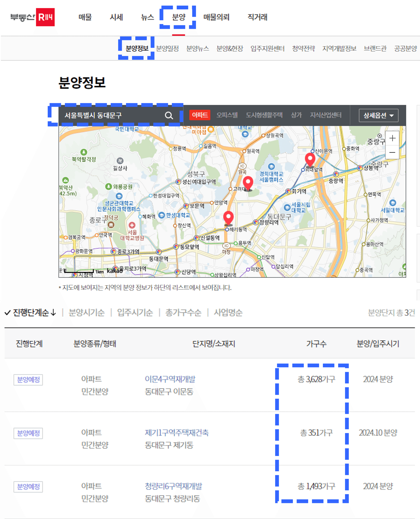Open the 직거래 menu
420x519 pixels.
tap(257, 17)
